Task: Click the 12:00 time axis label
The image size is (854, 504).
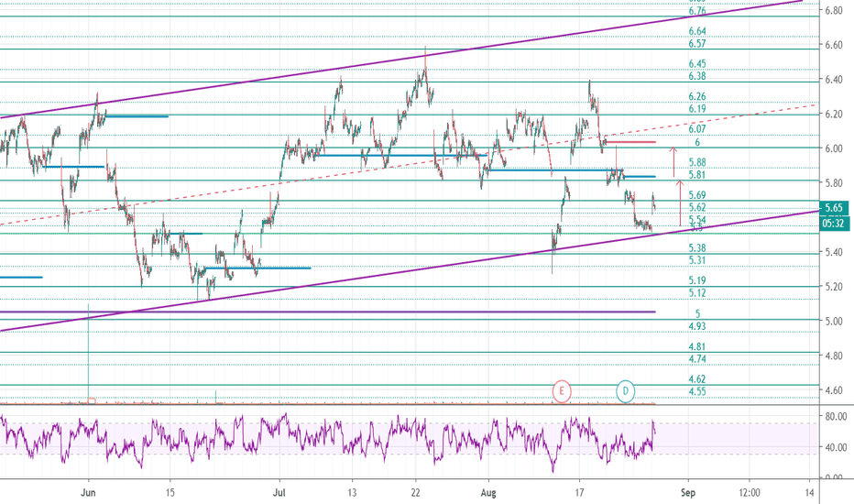Action: coord(750,493)
